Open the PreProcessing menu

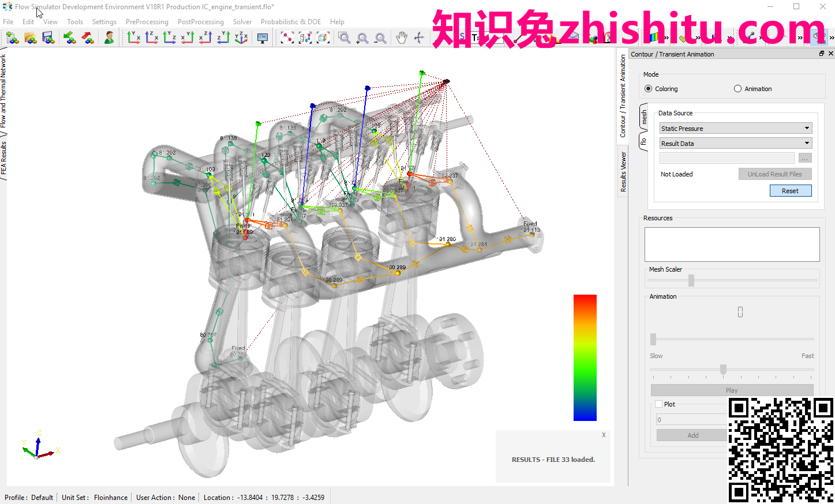click(x=147, y=22)
